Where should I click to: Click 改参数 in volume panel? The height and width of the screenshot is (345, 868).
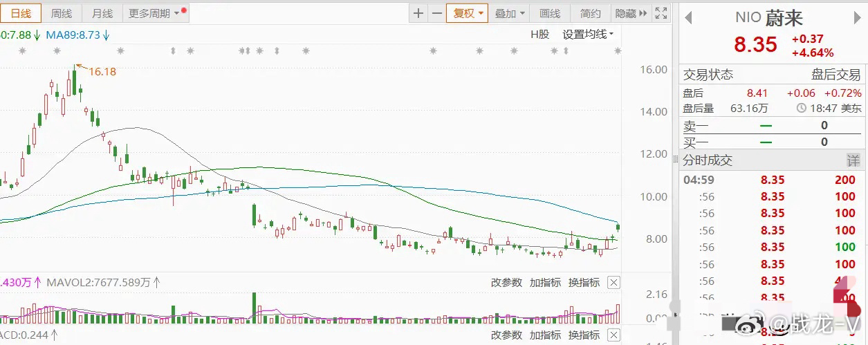pos(506,282)
